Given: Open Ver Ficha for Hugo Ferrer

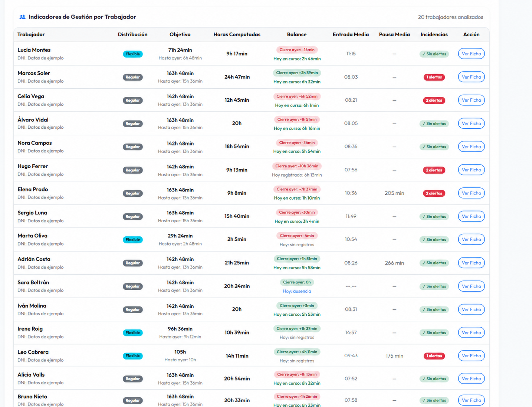Looking at the screenshot, I should point(471,170).
